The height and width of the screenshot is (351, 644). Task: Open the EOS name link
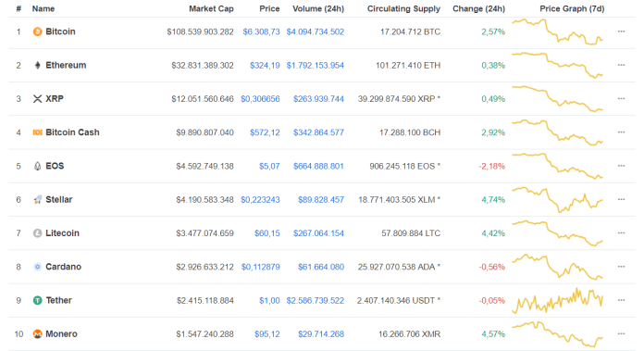pos(55,166)
